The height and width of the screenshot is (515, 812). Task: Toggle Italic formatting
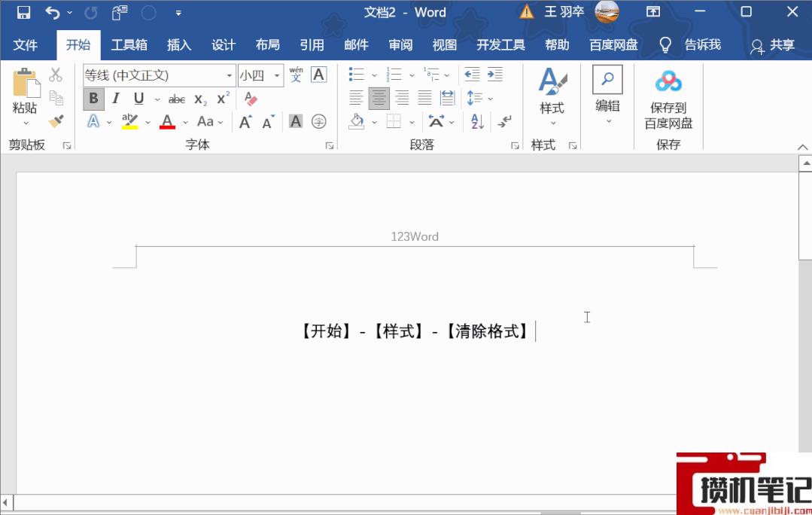(x=116, y=99)
